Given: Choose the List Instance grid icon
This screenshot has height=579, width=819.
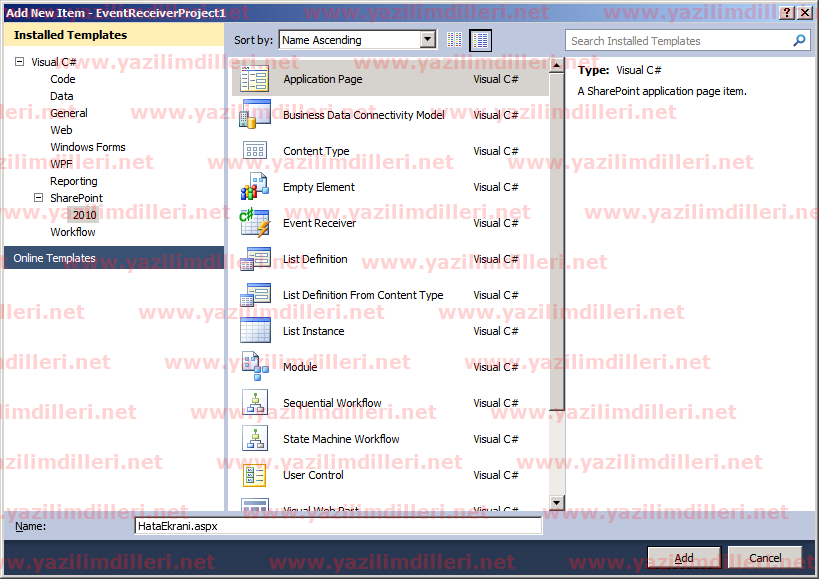Looking at the screenshot, I should [255, 330].
